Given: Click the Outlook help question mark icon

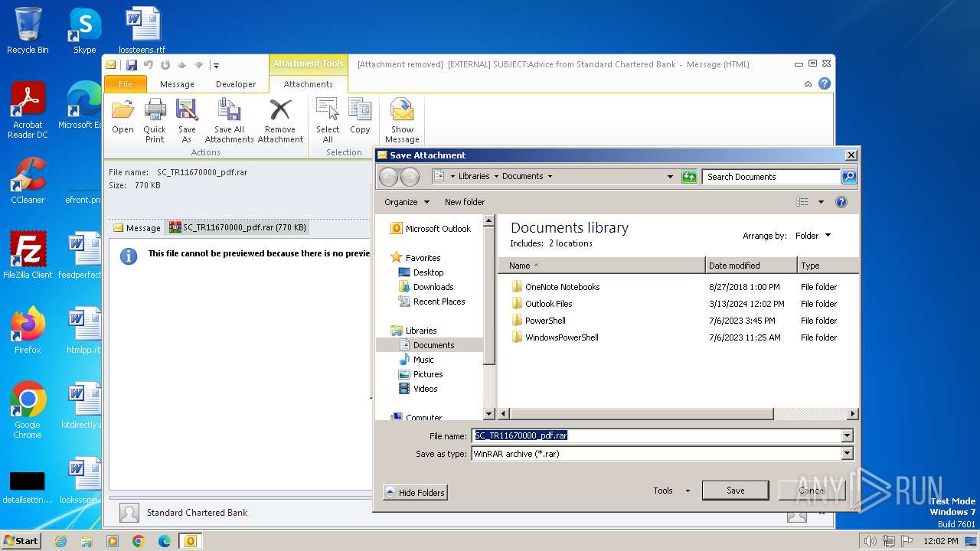Looking at the screenshot, I should coord(825,83).
